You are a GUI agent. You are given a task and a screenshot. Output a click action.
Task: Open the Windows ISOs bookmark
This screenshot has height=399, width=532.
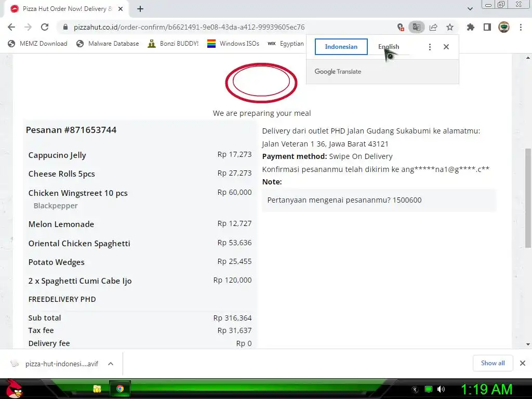point(233,44)
